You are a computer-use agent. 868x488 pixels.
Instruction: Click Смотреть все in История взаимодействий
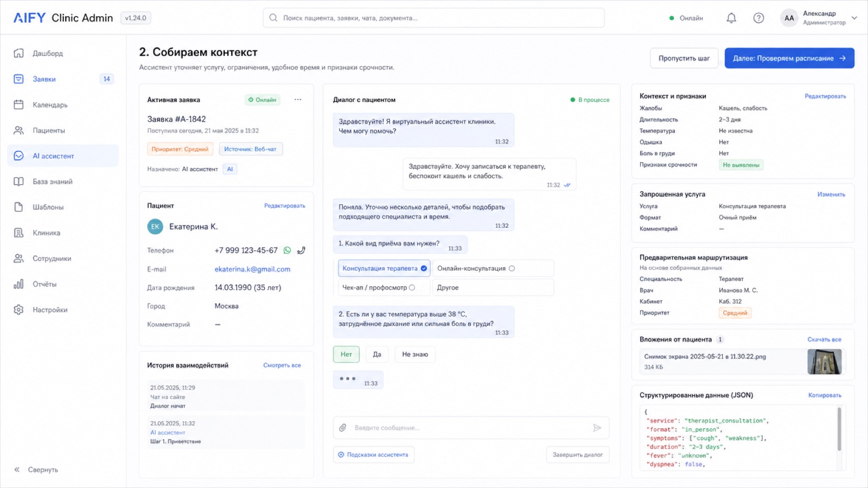282,365
